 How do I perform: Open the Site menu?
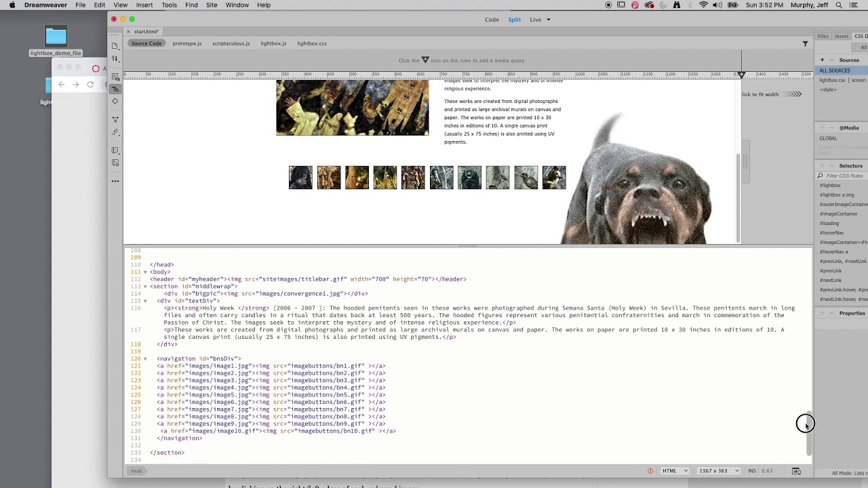[x=212, y=5]
